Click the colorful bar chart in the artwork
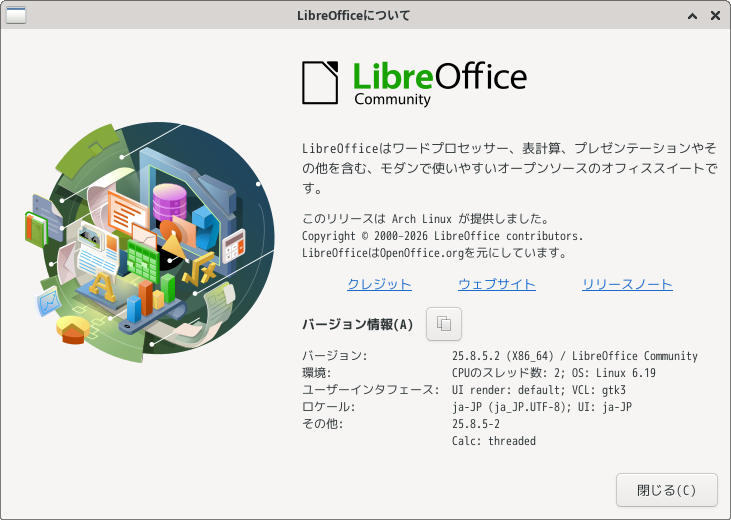The height and width of the screenshot is (520, 731). (150, 295)
